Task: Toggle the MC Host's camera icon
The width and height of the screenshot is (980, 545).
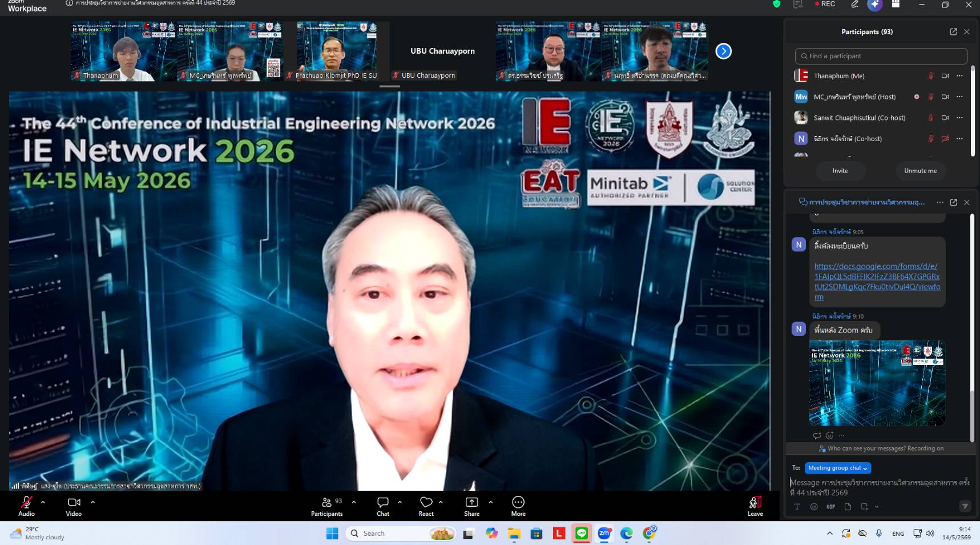Action: tap(945, 97)
